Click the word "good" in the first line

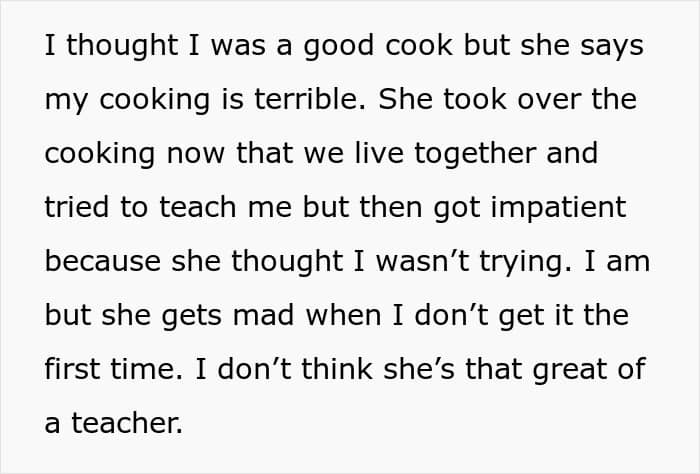point(338,47)
